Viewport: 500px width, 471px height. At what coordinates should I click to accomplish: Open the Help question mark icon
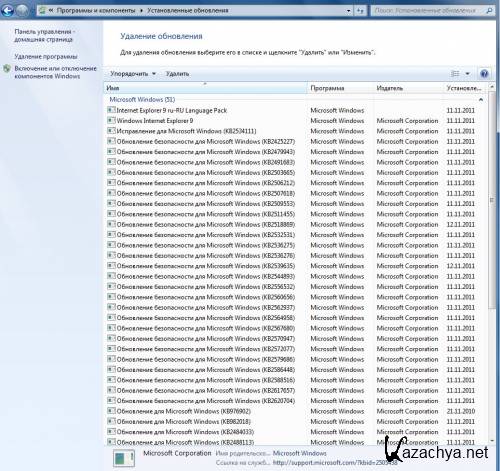coord(484,74)
